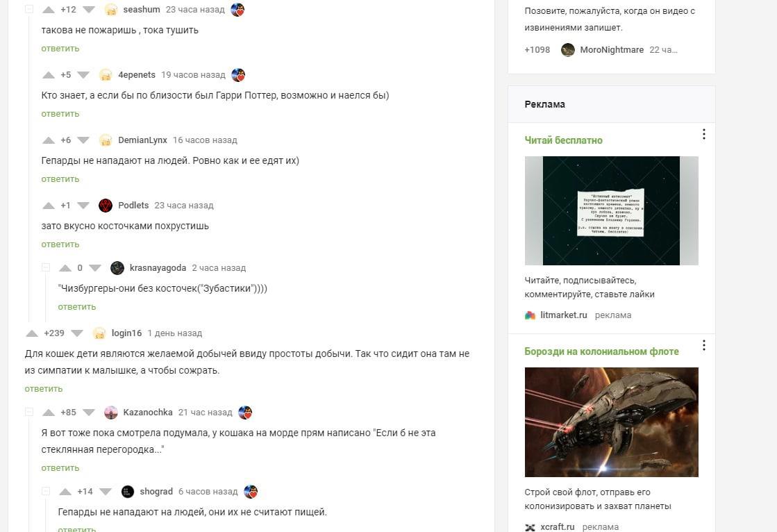Reply to the krasnayagoda comment

pos(77,307)
